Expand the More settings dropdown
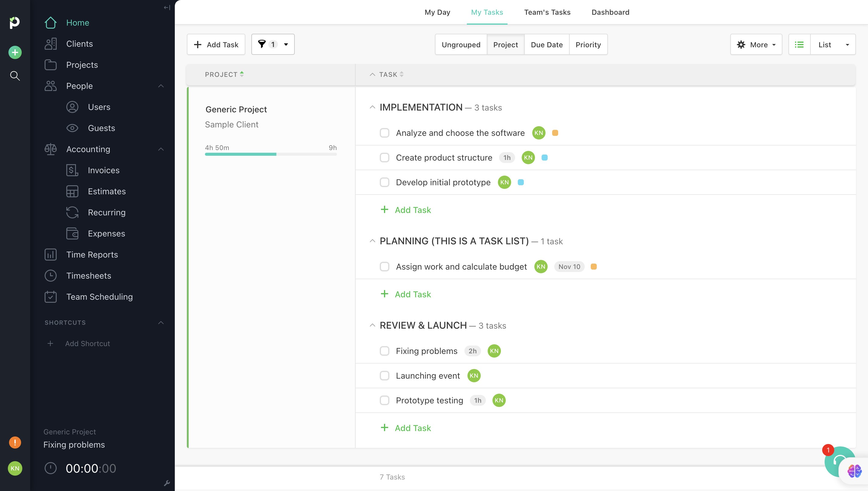The width and height of the screenshot is (868, 491). point(756,45)
